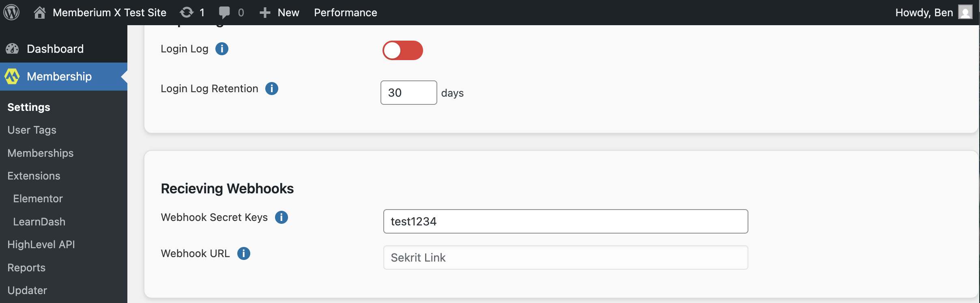Click the plus icon next to New
This screenshot has width=980, height=303.
pos(265,13)
